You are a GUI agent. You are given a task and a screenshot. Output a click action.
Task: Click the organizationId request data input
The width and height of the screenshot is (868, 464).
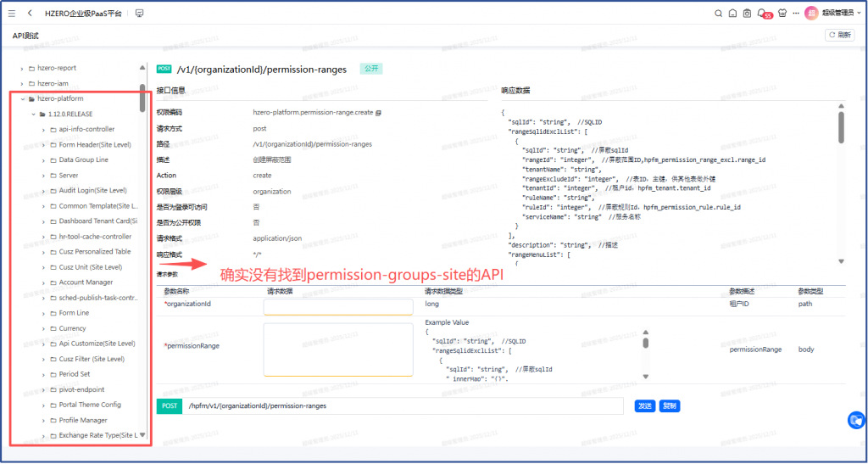337,306
